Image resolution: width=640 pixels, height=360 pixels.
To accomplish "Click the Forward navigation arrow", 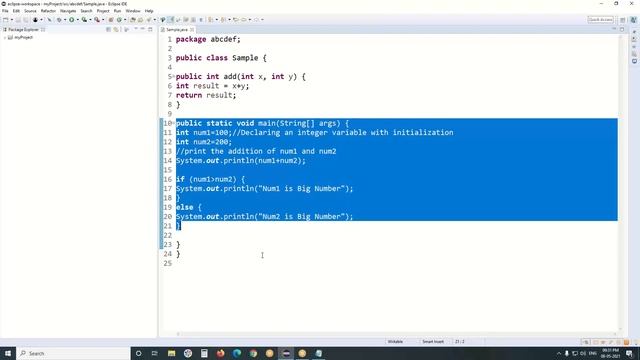I will 256,20.
